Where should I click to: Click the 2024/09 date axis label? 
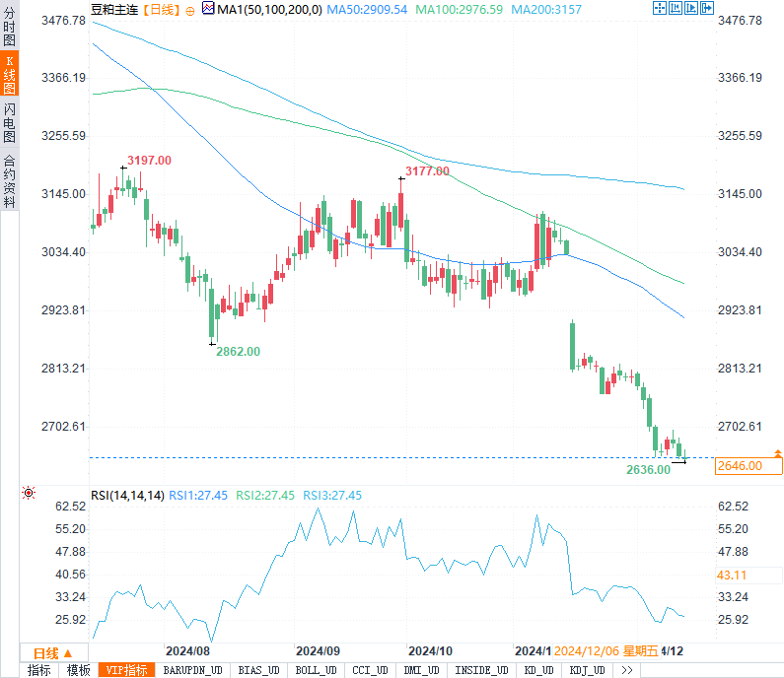[x=318, y=651]
